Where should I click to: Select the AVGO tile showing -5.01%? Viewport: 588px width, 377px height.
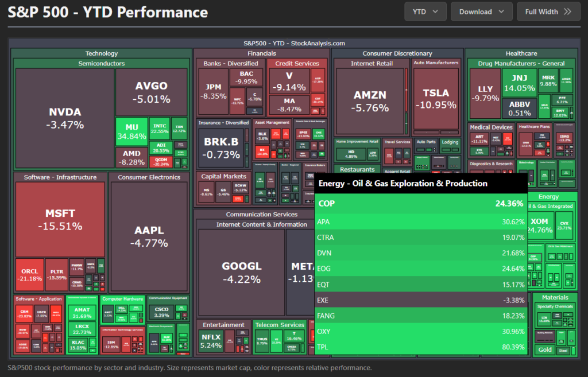(151, 92)
